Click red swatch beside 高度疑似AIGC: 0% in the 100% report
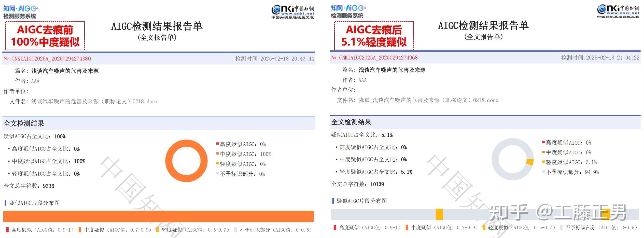This screenshot has width=644, height=238. click(x=217, y=144)
